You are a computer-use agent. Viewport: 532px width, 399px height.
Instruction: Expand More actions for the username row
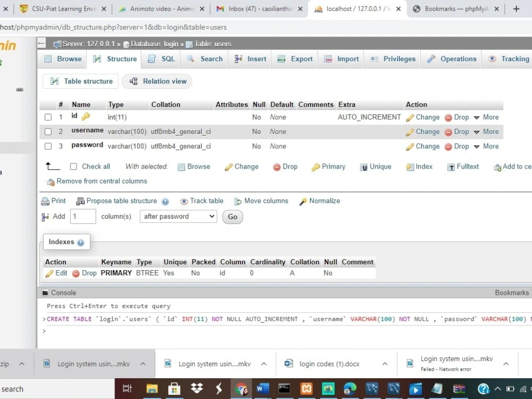point(486,131)
